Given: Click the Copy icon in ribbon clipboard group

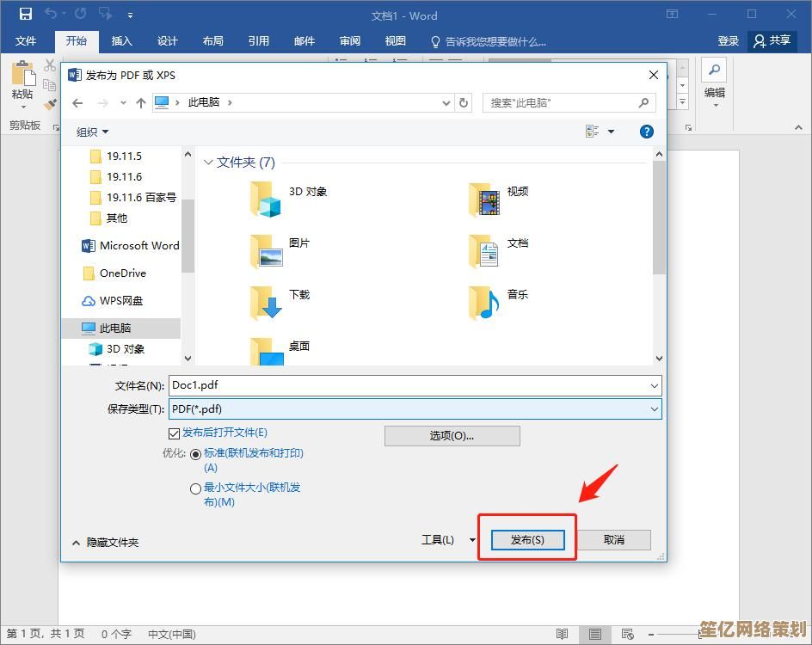Looking at the screenshot, I should 49,85.
